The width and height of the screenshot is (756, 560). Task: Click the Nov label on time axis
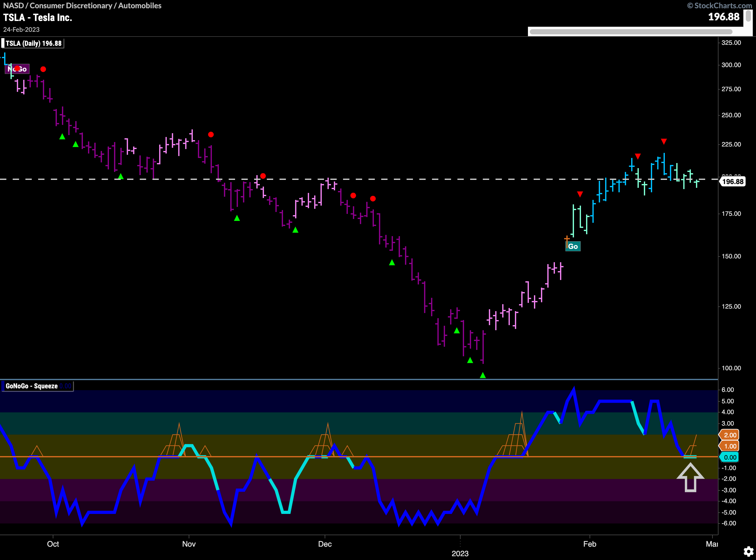pyautogui.click(x=189, y=544)
